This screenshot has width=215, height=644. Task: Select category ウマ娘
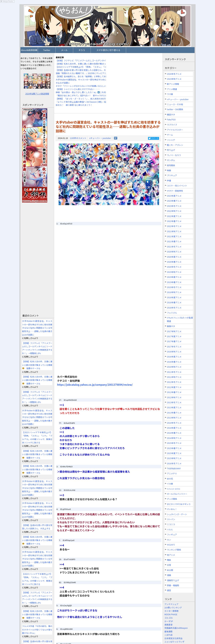[170, 94]
